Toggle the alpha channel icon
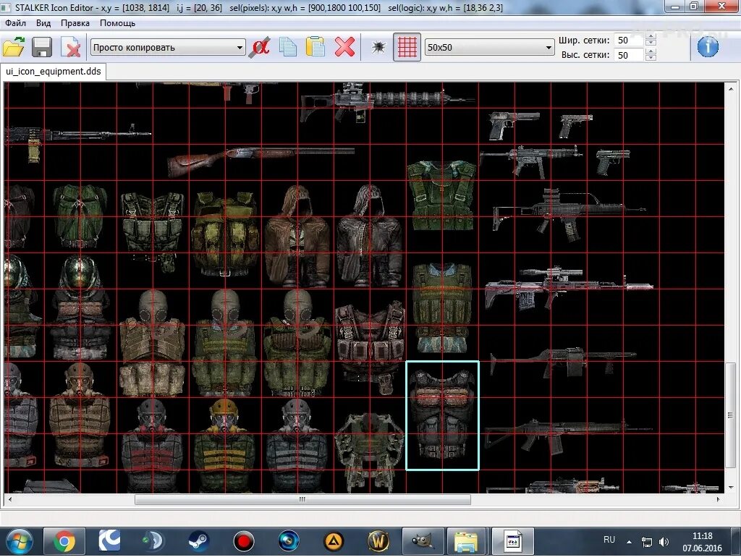This screenshot has width=741, height=560. 260,47
